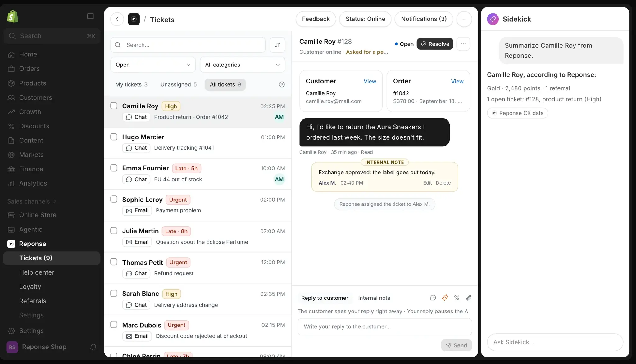The width and height of the screenshot is (636, 364).
Task: Click the Reponse app icon beside Tickets
Action: (134, 19)
